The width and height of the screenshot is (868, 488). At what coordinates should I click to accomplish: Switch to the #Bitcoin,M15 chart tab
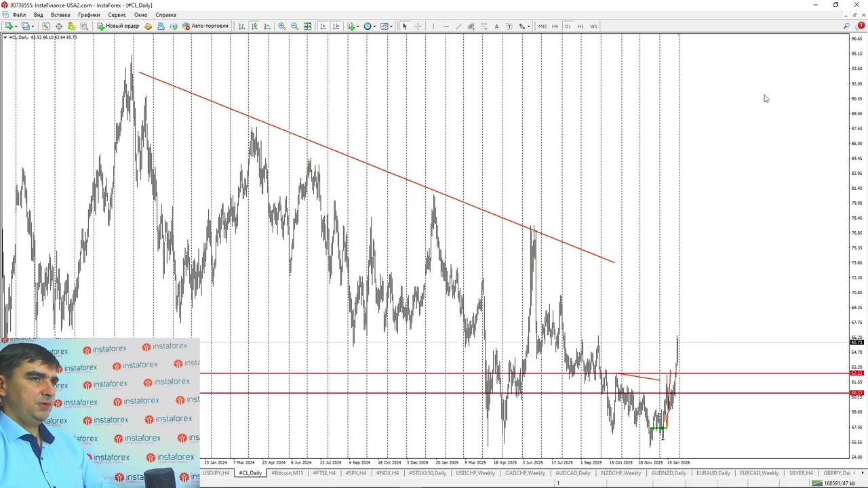click(288, 473)
